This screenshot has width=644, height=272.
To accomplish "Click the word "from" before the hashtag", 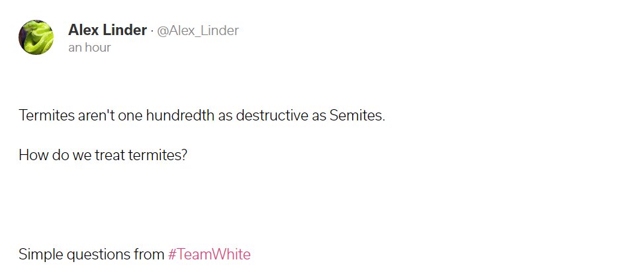I will click(150, 254).
